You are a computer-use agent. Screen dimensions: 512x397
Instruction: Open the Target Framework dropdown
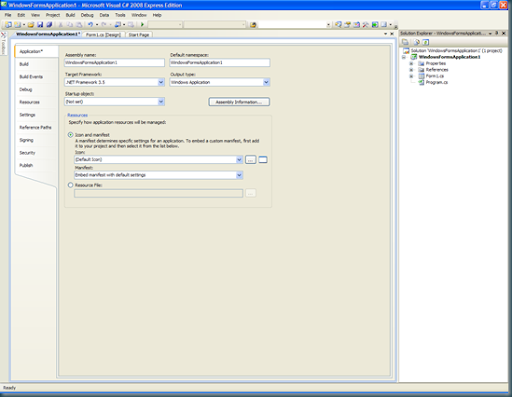[161, 82]
